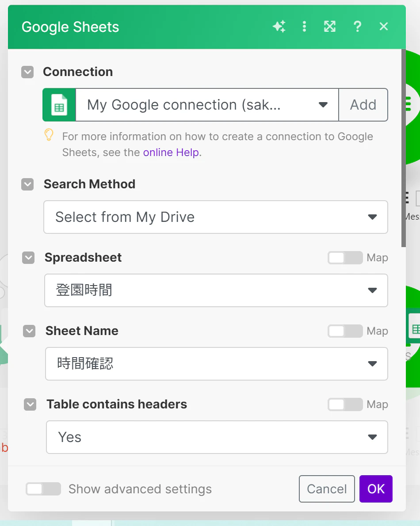The height and width of the screenshot is (526, 420).
Task: Collapse Table contains headers section
Action: pos(30,404)
